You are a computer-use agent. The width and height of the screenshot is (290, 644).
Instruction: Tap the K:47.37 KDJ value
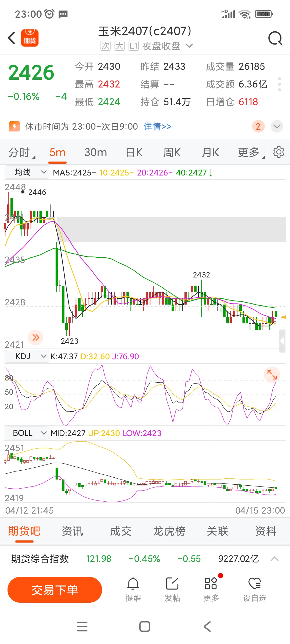coord(64,356)
